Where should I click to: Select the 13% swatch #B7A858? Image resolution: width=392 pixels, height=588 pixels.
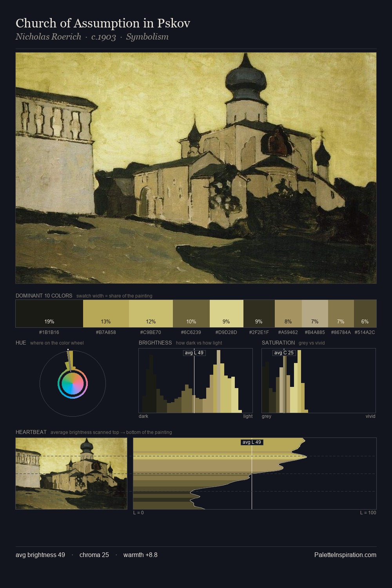[x=106, y=314]
